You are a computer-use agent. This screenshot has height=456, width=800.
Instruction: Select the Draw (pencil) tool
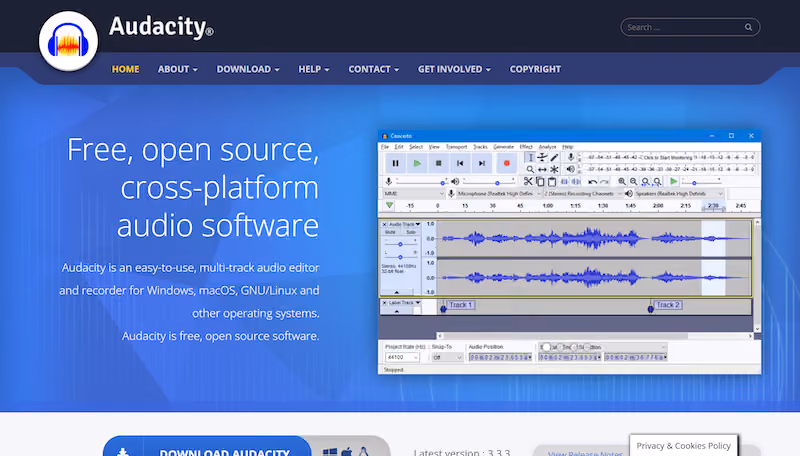click(554, 158)
